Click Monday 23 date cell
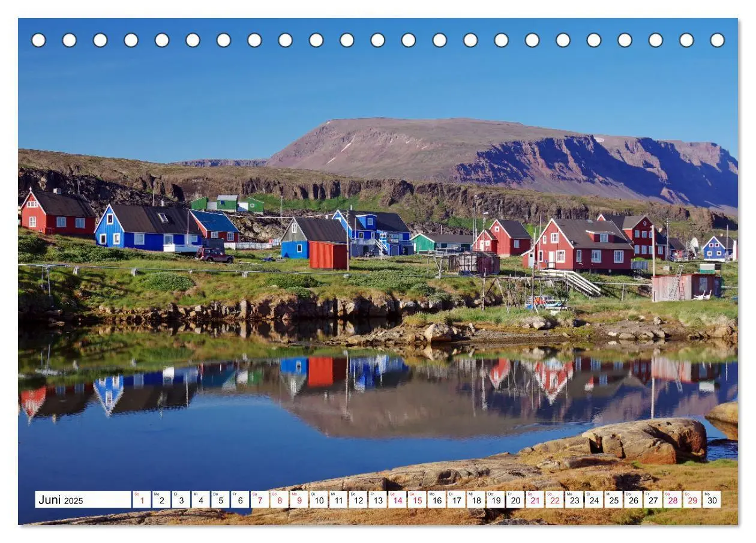 pos(574,500)
